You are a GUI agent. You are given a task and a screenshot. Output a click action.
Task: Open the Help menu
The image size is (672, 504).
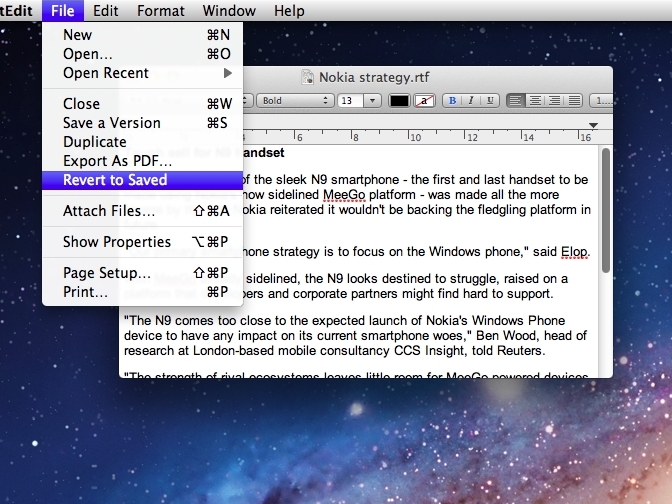[289, 10]
